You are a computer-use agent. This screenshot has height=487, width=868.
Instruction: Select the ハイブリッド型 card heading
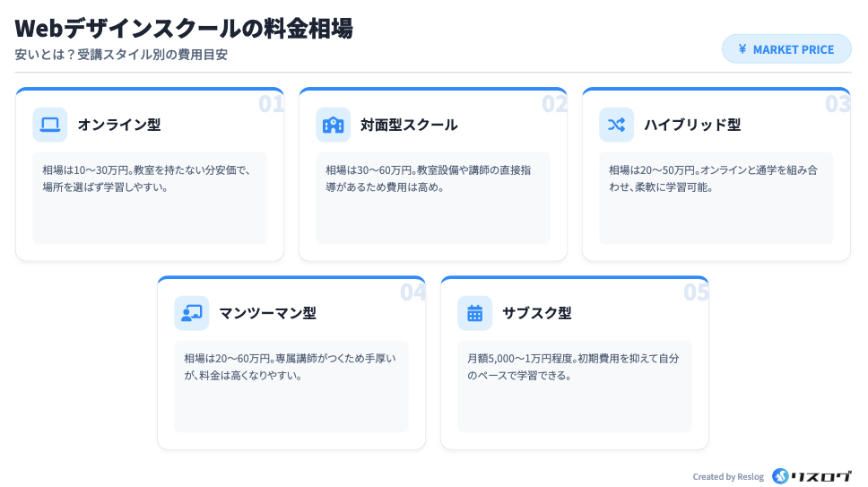pyautogui.click(x=692, y=125)
